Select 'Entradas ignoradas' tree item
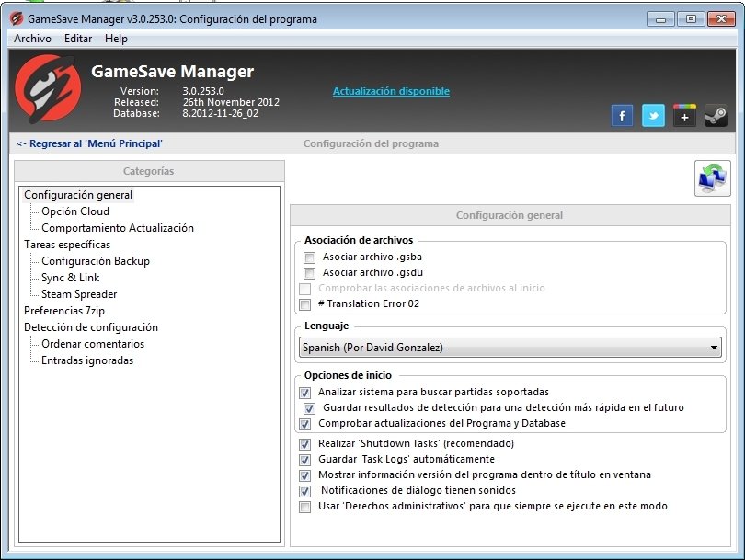 coord(87,360)
